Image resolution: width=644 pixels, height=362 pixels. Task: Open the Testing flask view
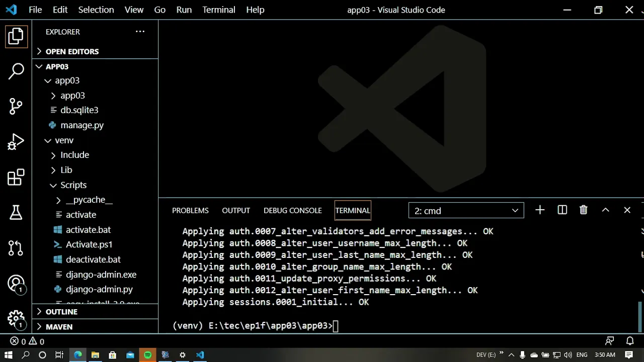tap(16, 212)
